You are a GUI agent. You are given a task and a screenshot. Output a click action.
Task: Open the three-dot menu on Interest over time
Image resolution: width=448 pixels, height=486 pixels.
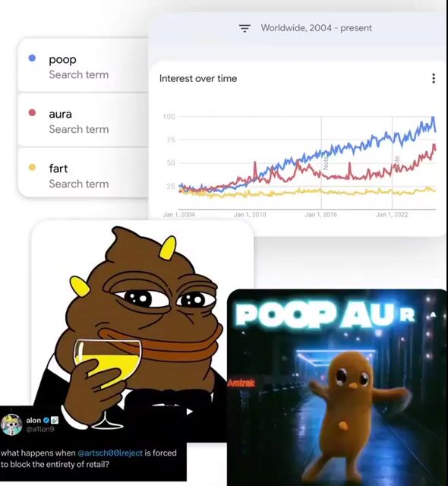coord(434,78)
